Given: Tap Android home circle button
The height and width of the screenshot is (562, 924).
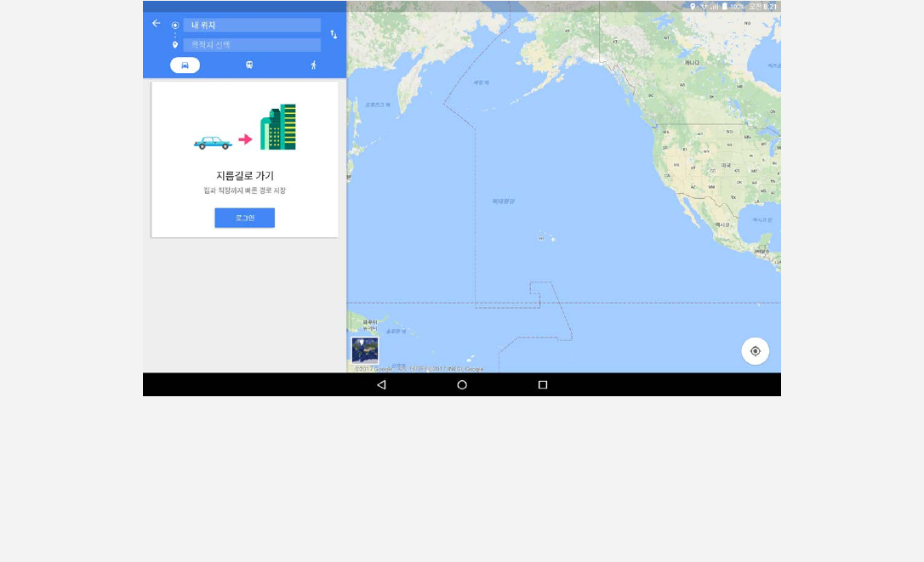Looking at the screenshot, I should [x=462, y=384].
